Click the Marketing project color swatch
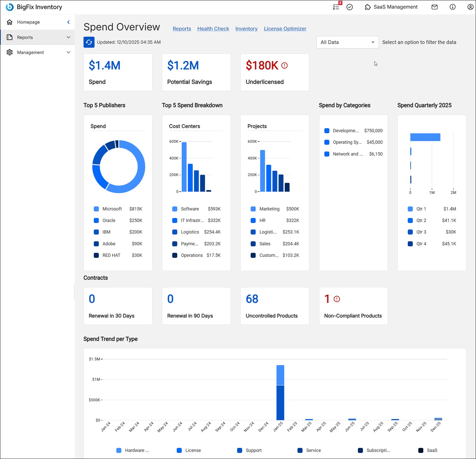The height and width of the screenshot is (459, 476). tap(253, 209)
